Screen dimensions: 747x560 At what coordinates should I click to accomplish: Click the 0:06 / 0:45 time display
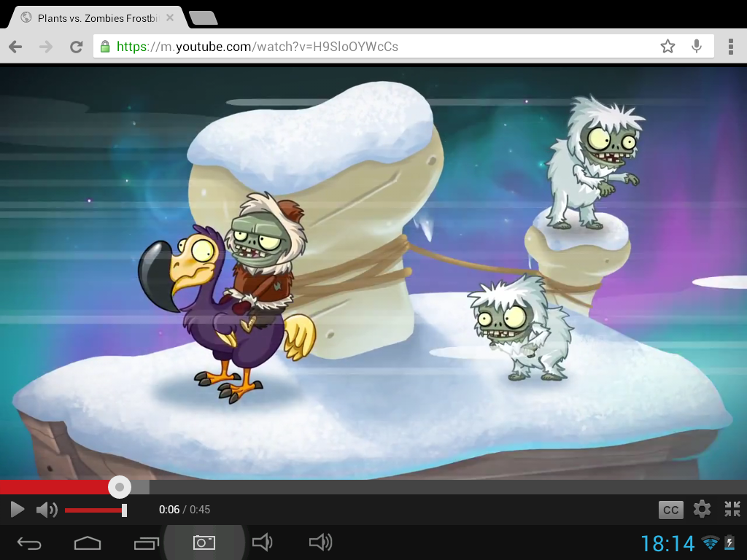pos(185,510)
